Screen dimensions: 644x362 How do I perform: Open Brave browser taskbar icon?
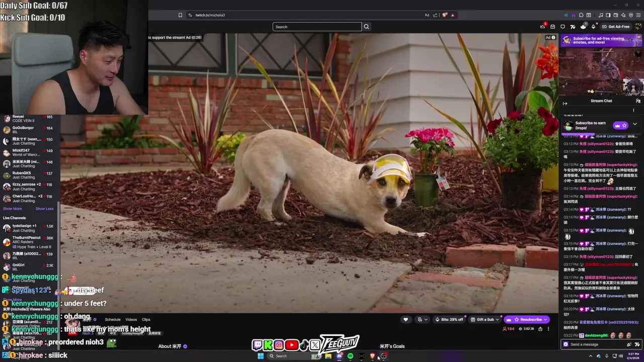tap(372, 356)
